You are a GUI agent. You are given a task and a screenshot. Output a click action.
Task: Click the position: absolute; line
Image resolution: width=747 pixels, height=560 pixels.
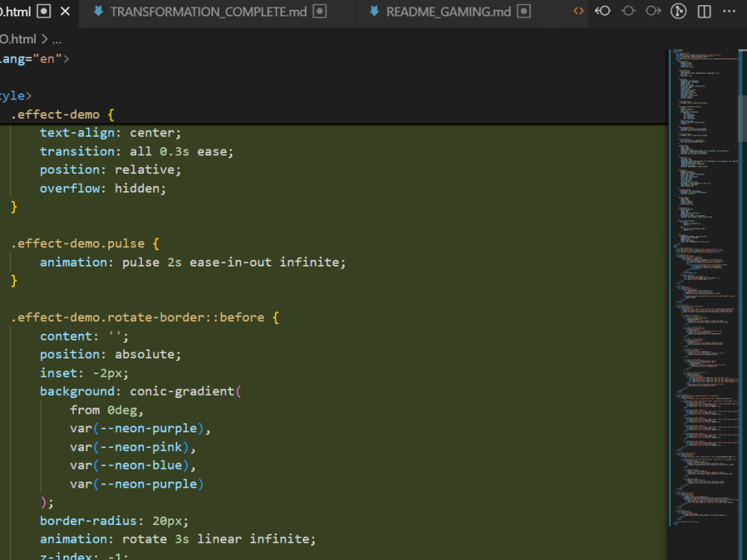110,355
